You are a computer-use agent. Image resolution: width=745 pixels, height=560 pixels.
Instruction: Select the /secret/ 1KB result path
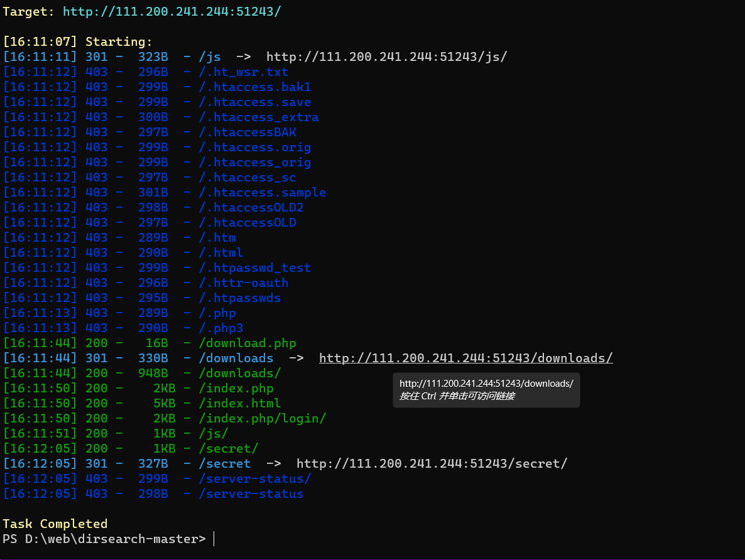tap(229, 448)
